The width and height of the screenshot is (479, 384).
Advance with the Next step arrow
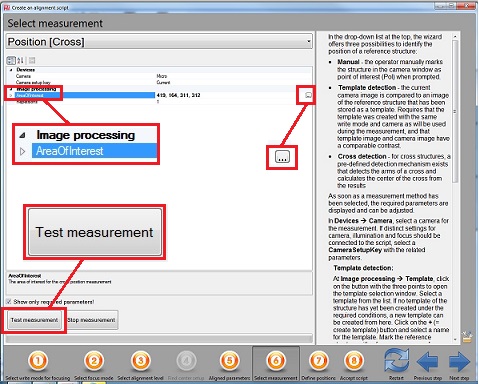click(459, 362)
